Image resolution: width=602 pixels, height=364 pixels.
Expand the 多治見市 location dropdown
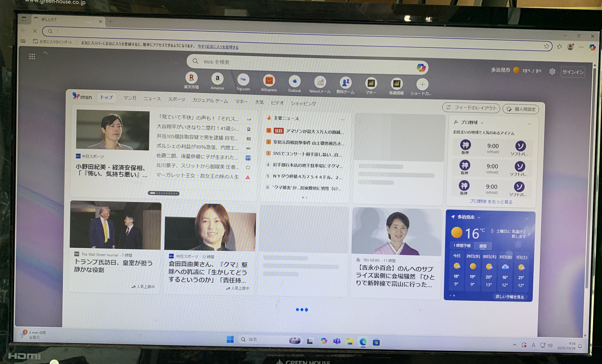point(479,217)
